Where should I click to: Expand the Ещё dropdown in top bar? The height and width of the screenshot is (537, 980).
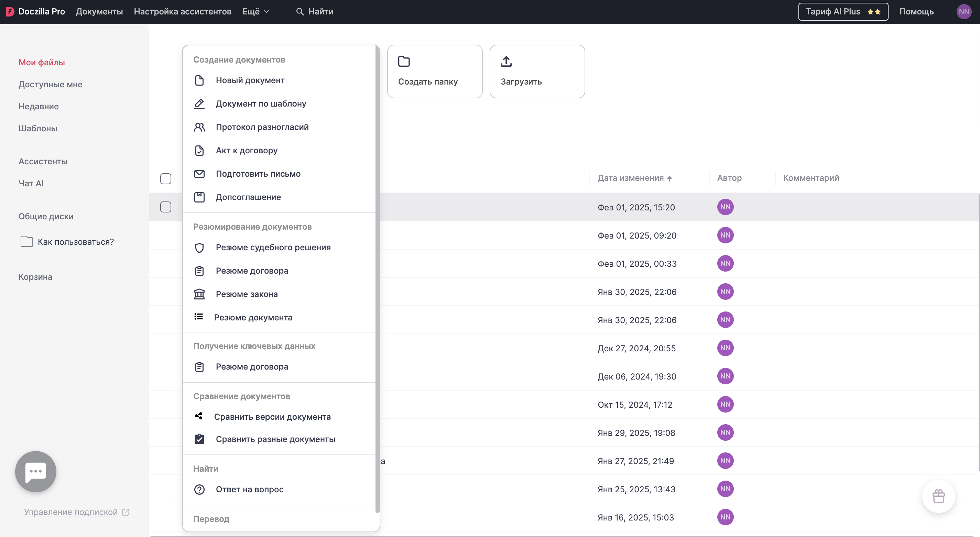click(256, 12)
